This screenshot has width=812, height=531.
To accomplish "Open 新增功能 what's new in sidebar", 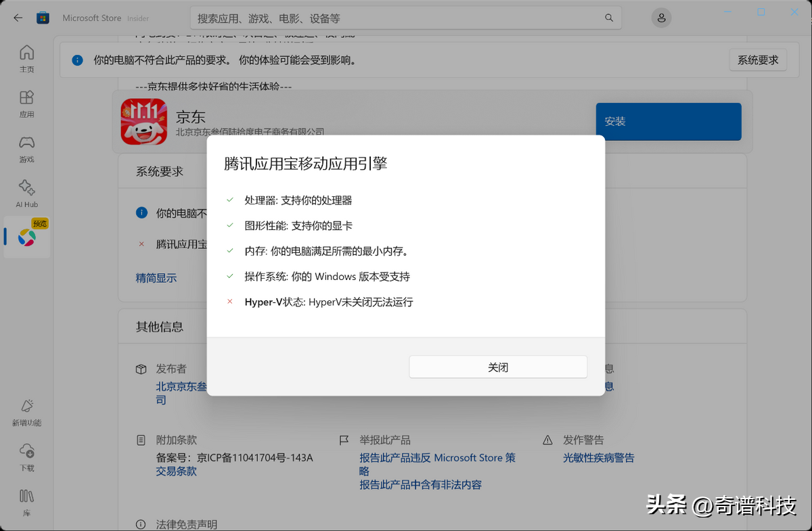I will tap(26, 413).
